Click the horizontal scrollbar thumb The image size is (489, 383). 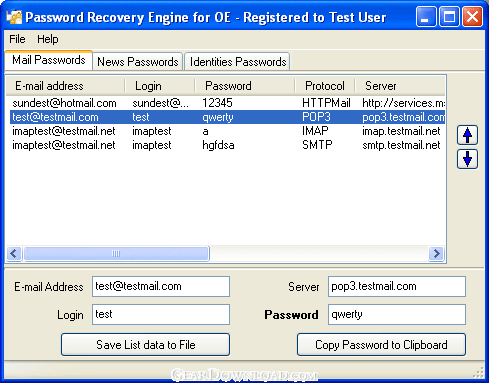pyautogui.click(x=116, y=254)
